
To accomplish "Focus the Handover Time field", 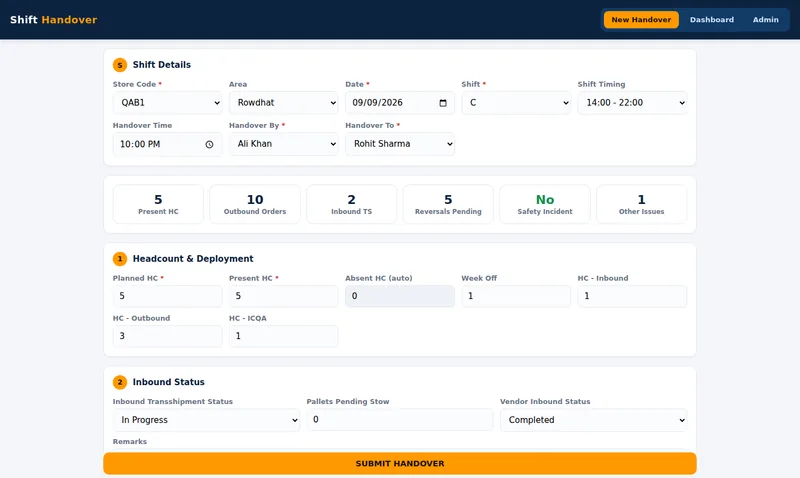I will 167,144.
